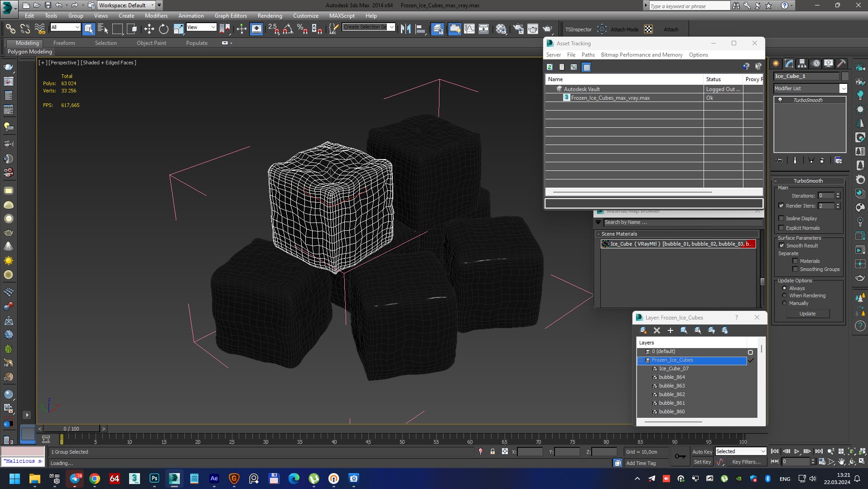Viewport: 868px width, 489px height.
Task: Open Chrome from Windows taskbar
Action: tap(95, 479)
